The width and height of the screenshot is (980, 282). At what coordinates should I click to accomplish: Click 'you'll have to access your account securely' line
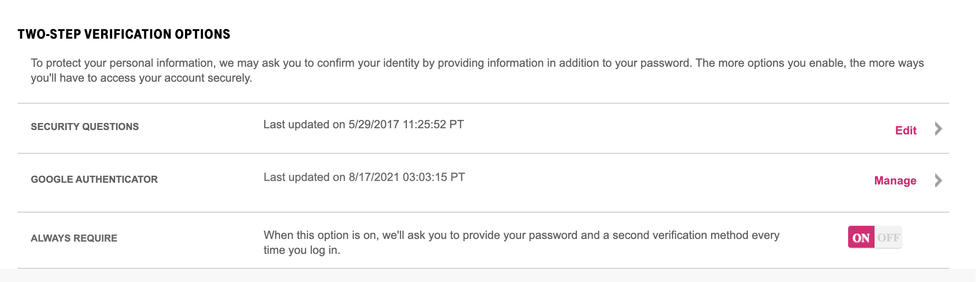click(x=141, y=78)
